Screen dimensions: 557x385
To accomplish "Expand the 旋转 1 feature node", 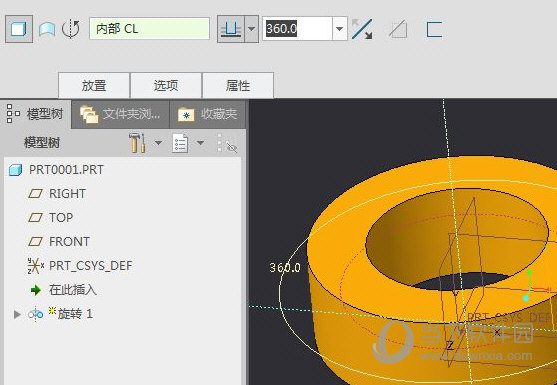I will coord(16,314).
